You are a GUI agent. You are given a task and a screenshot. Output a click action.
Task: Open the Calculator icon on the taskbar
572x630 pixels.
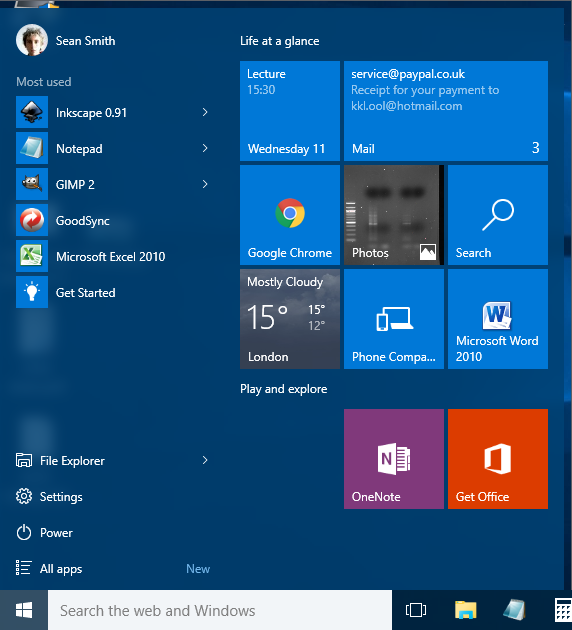563,610
